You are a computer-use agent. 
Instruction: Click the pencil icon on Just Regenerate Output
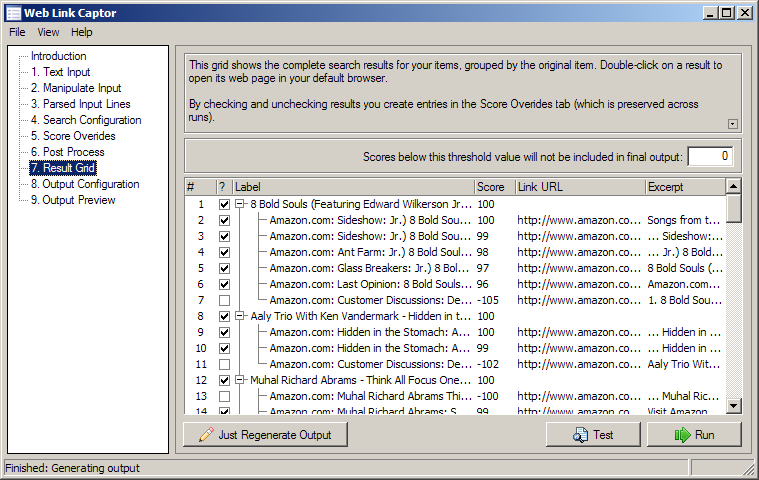coord(206,435)
